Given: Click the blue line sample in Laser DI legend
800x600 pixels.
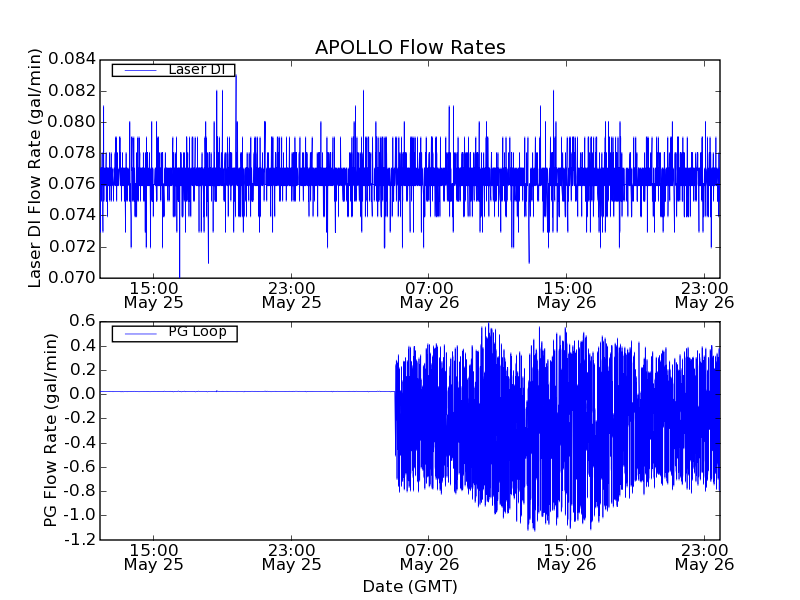Looking at the screenshot, I should coord(139,70).
